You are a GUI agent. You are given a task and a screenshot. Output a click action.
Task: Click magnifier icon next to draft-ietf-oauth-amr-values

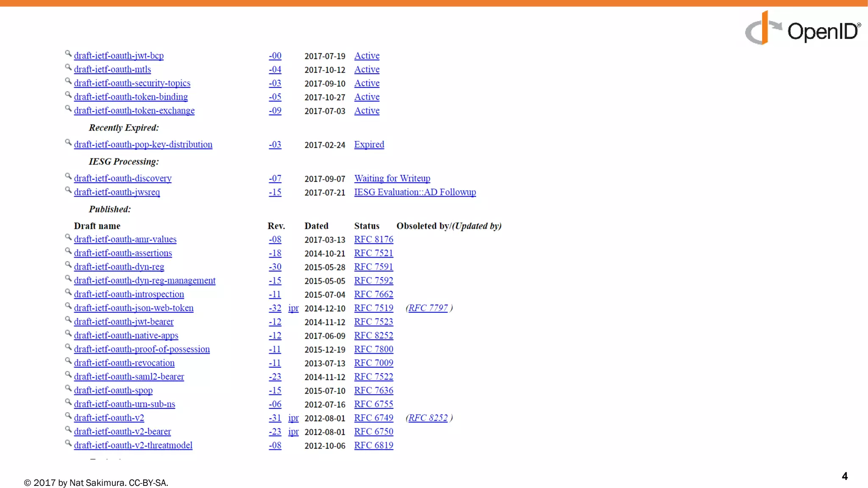(x=68, y=237)
